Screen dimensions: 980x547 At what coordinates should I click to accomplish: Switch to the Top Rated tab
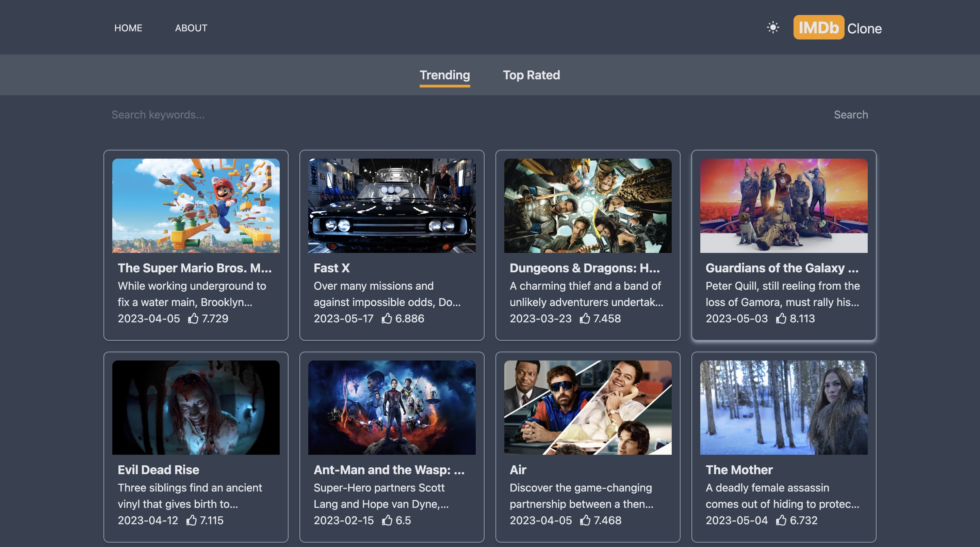(532, 75)
